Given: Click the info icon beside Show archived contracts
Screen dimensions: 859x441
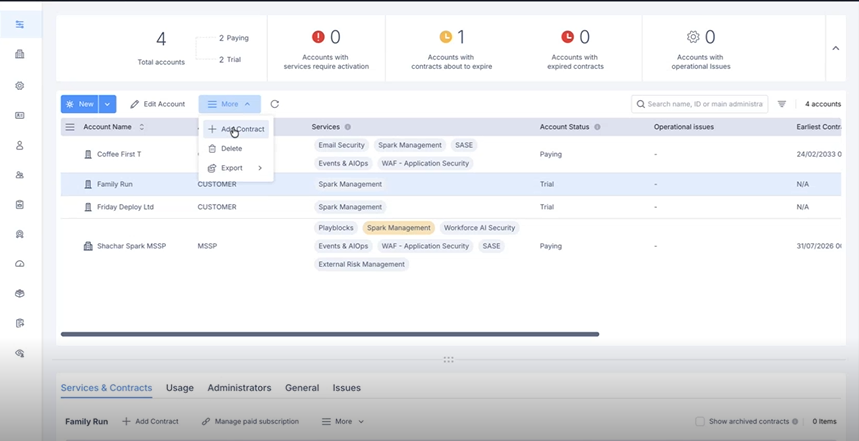Looking at the screenshot, I should click(795, 422).
